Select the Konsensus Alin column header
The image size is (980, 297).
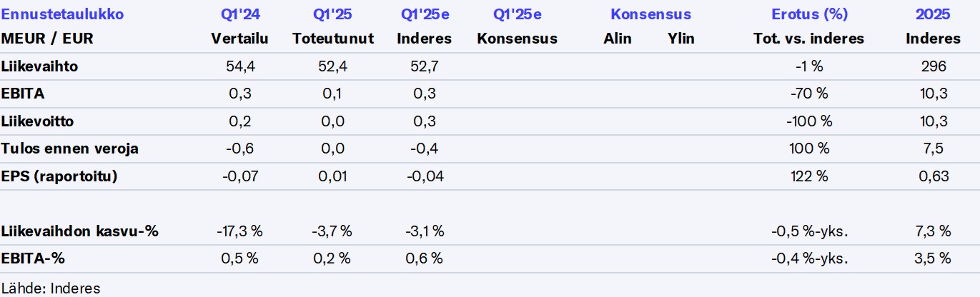(x=618, y=39)
